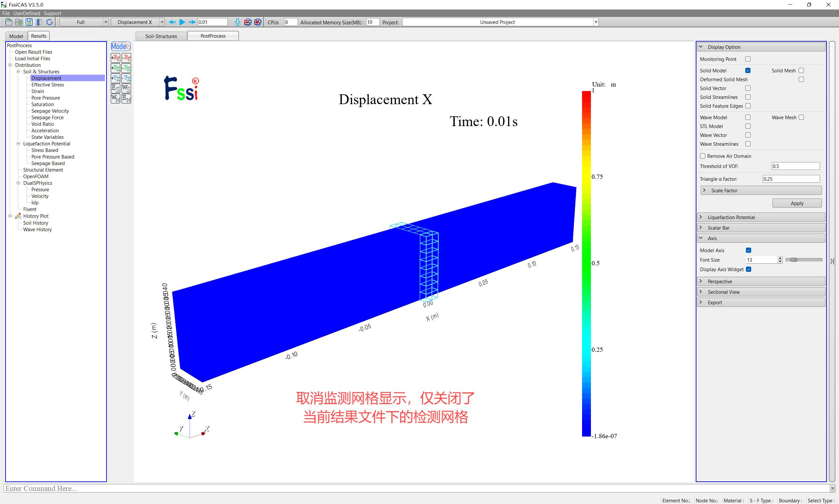The height and width of the screenshot is (504, 839).
Task: Open the Displacement X variable dropdown
Action: pyautogui.click(x=138, y=22)
